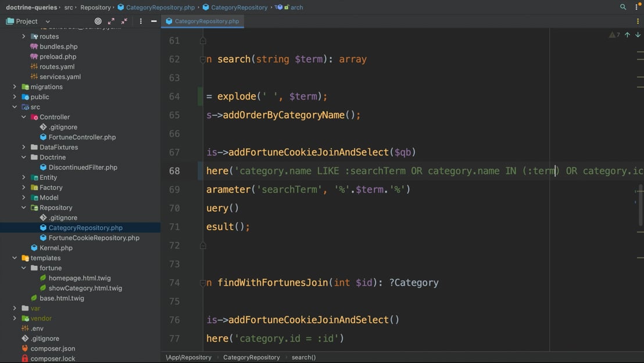
Task: Collapse the fortune folder
Action: 24,268
